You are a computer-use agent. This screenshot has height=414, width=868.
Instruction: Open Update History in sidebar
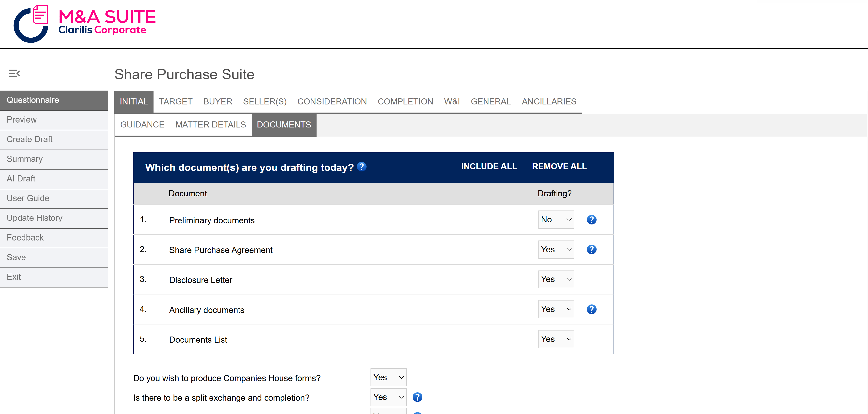click(x=34, y=218)
